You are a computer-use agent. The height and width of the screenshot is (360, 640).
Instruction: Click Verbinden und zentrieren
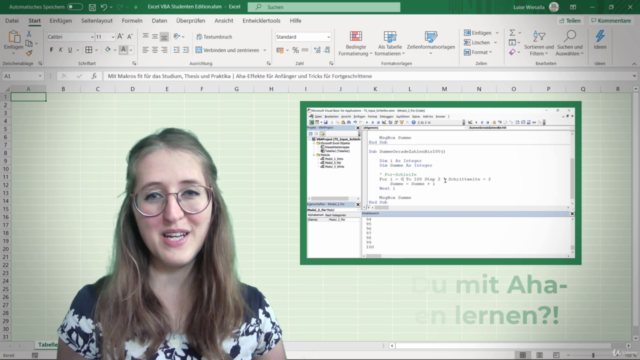(x=228, y=50)
